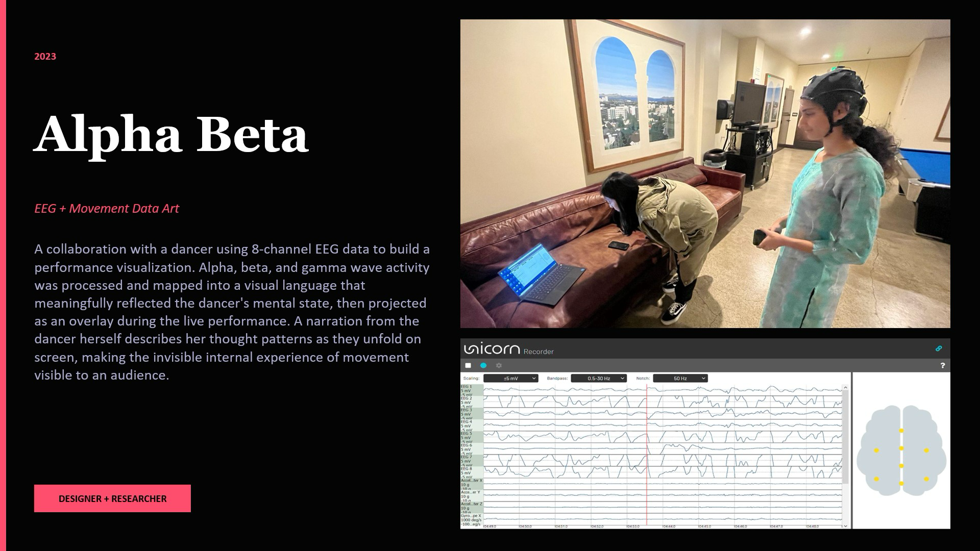This screenshot has height=551, width=980.
Task: Click the bottom midline electrode dot on brain map
Action: point(901,483)
